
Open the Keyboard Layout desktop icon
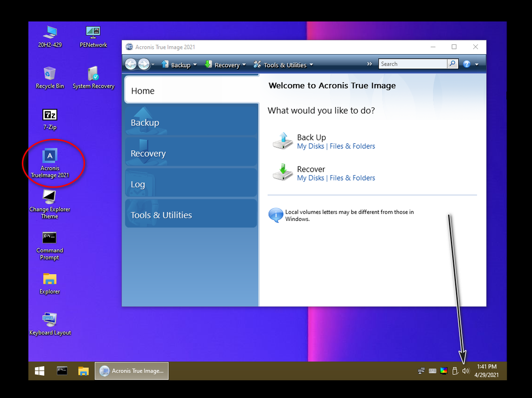pos(50,324)
